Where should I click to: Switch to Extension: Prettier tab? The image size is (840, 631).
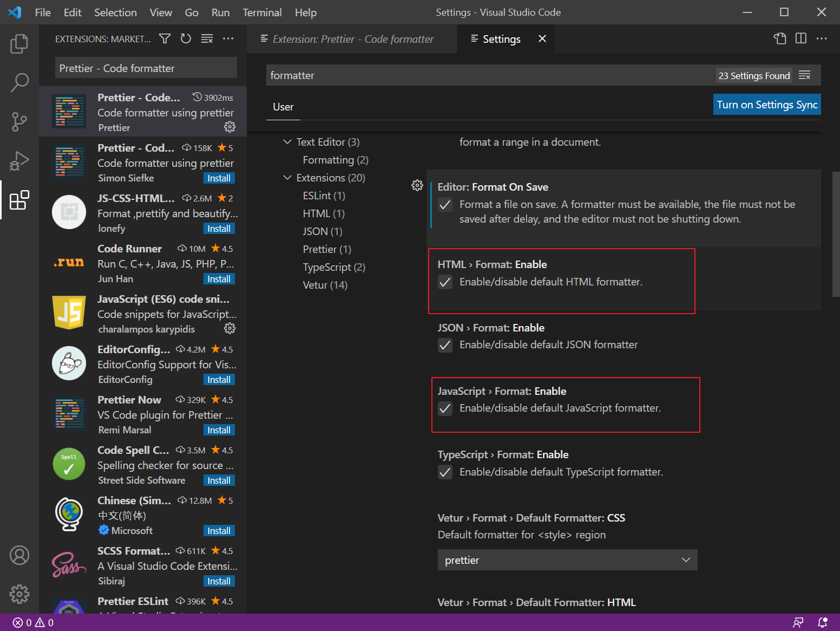click(352, 39)
